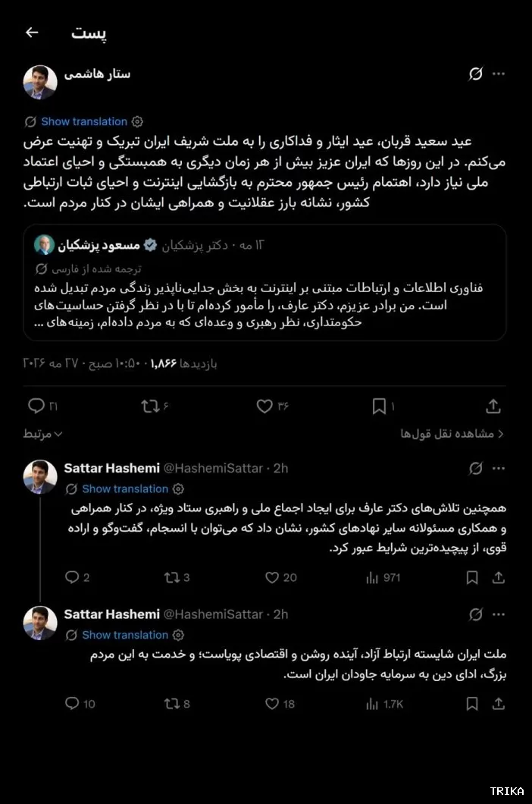Open @HashemiSattar handle on the first reply
Viewport: 532px width, 804px height.
pyautogui.click(x=213, y=468)
